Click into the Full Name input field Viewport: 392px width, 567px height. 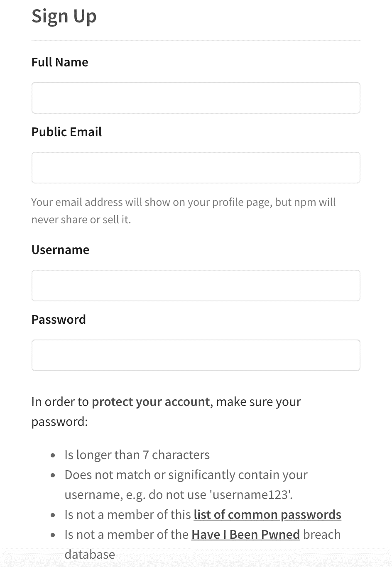(196, 98)
